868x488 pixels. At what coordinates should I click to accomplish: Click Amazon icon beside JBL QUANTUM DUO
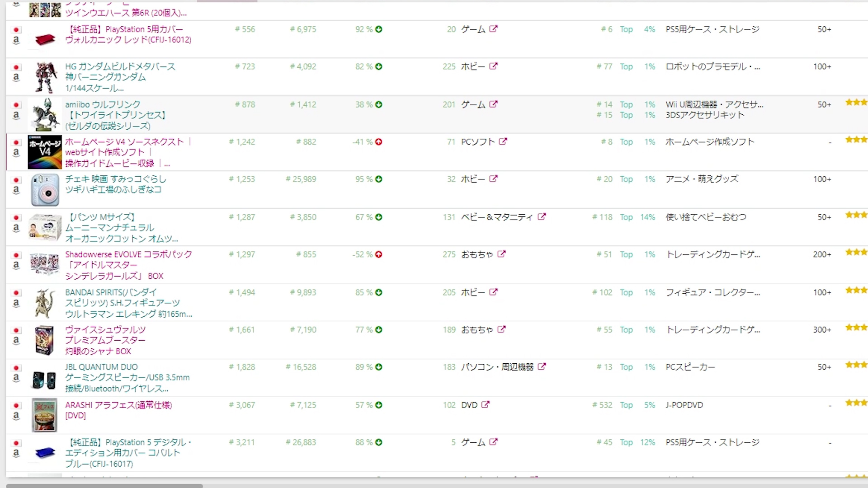click(16, 378)
